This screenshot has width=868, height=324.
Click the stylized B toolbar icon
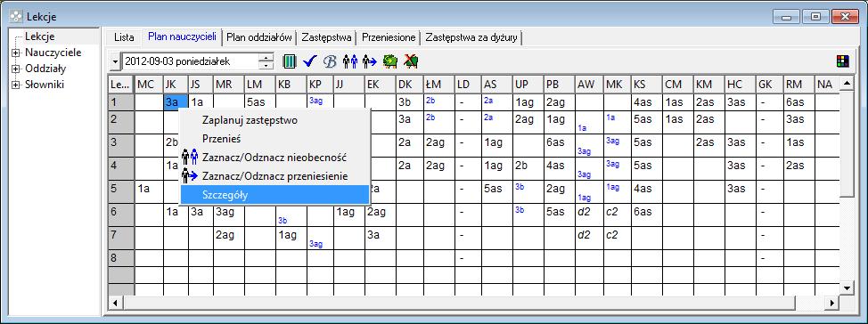pyautogui.click(x=330, y=61)
